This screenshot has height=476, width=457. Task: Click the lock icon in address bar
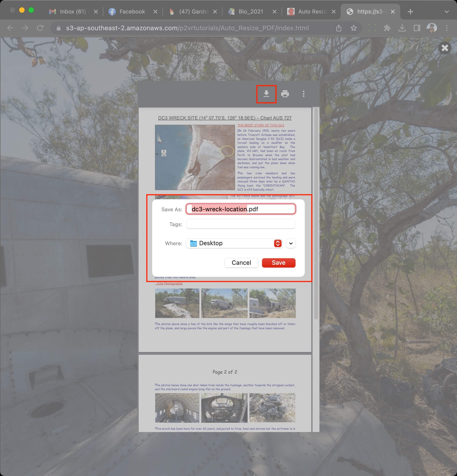point(58,28)
